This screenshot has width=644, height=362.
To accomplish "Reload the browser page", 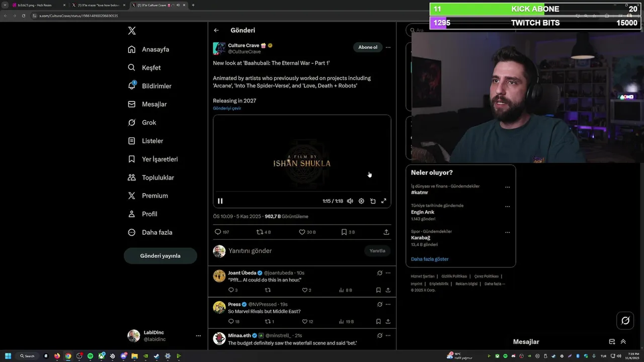I will point(23,16).
